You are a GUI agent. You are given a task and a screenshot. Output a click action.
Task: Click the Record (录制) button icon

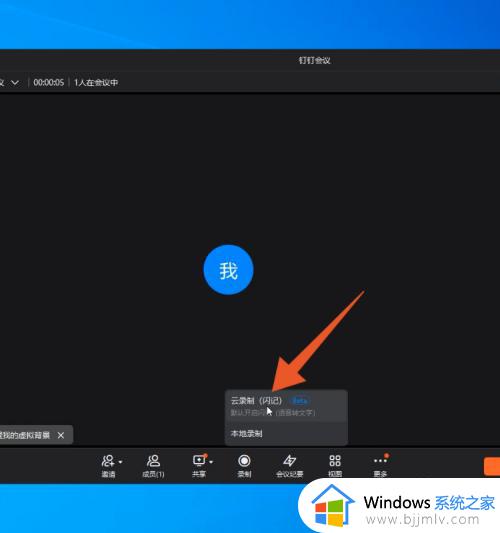244,461
